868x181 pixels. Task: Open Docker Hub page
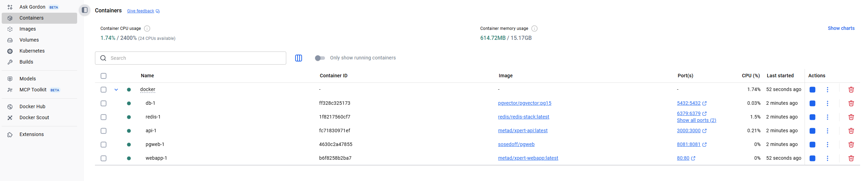[x=39, y=106]
